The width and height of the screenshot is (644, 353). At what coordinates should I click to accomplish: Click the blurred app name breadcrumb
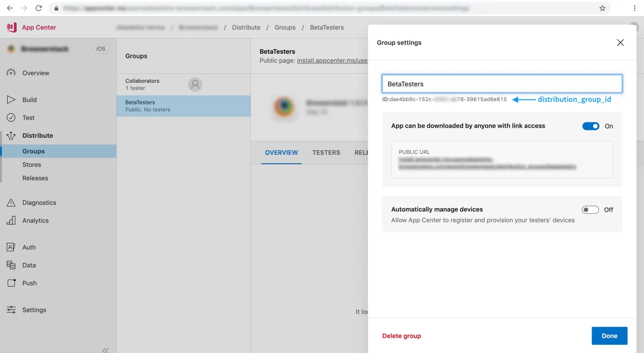click(x=198, y=27)
